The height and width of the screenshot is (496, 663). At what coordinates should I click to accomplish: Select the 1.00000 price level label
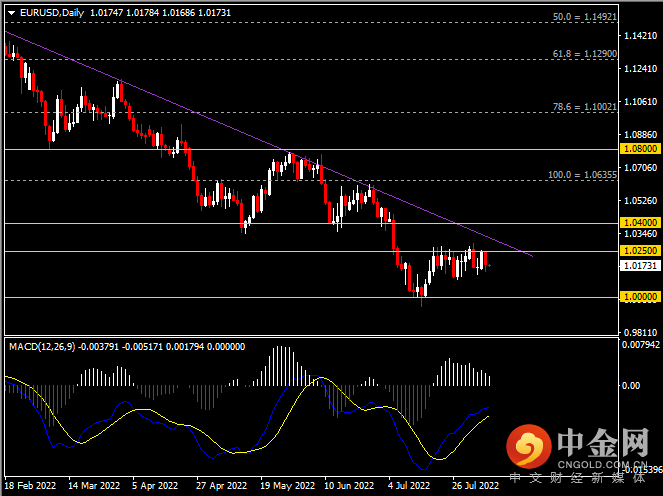click(640, 297)
